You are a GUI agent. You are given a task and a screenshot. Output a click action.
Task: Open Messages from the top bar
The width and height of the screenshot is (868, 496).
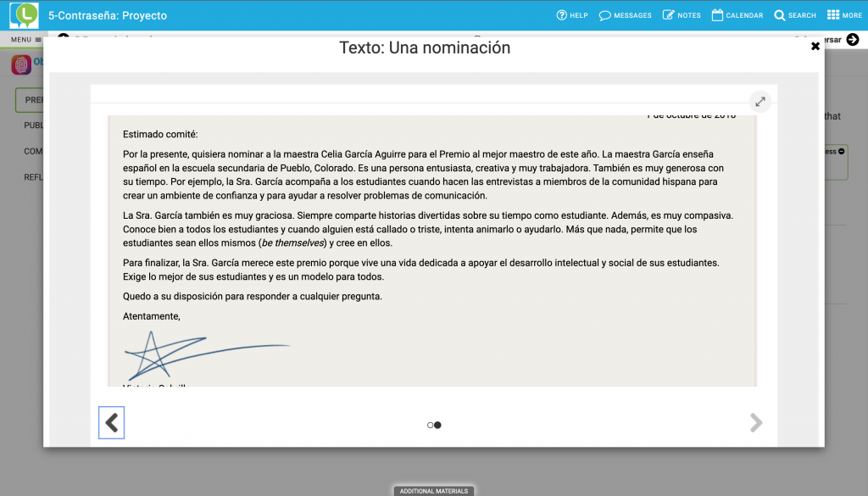pyautogui.click(x=625, y=15)
